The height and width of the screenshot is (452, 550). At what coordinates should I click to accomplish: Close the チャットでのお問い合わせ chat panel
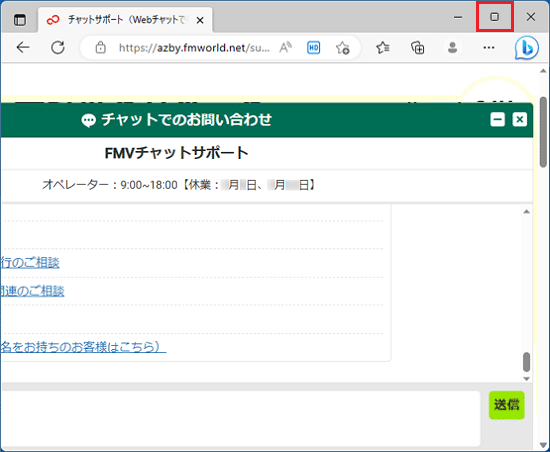click(519, 120)
